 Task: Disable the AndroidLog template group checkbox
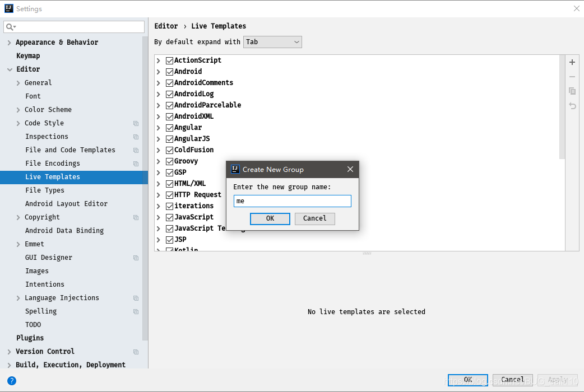click(170, 94)
